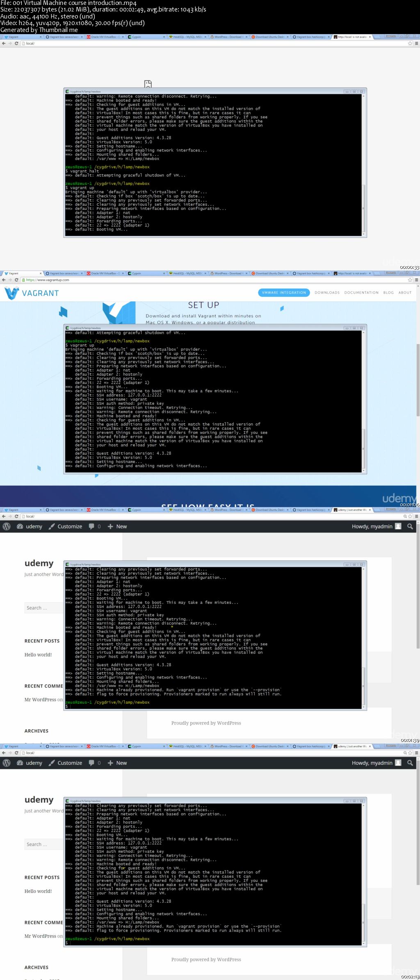Viewport: 420px width, 980px height.
Task: Open the Chrome hamburger menu in the 00:00:33 frame
Action: 416,44
